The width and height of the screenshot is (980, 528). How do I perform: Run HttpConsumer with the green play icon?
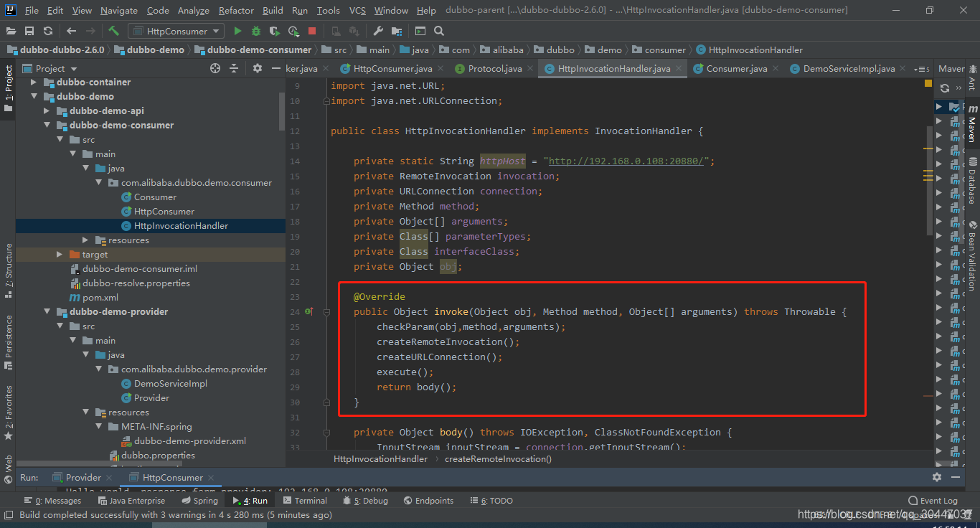pyautogui.click(x=237, y=31)
